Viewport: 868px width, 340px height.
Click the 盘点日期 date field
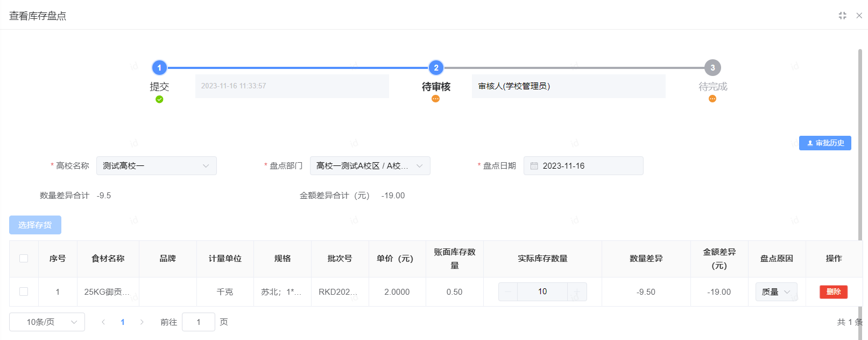(583, 166)
